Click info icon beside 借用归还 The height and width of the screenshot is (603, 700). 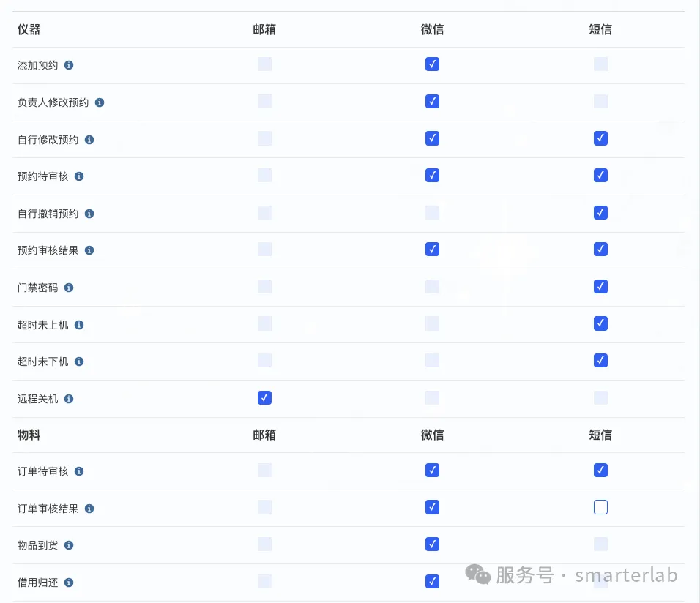[69, 583]
